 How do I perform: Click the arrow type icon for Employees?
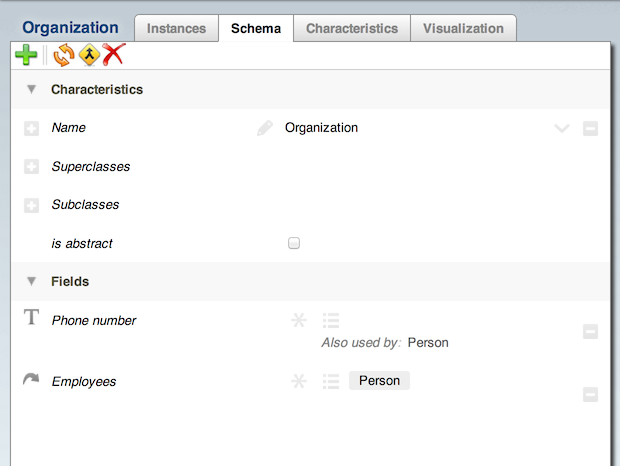[x=31, y=380]
